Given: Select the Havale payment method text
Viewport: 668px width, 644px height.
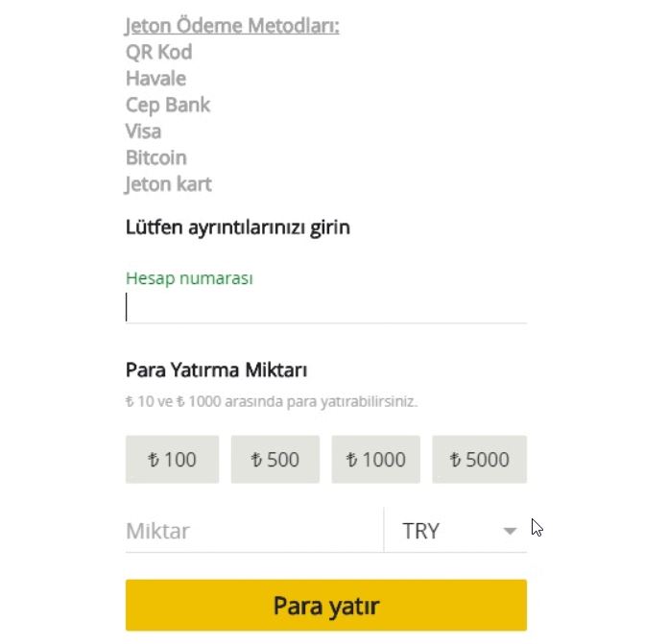Looking at the screenshot, I should click(155, 79).
